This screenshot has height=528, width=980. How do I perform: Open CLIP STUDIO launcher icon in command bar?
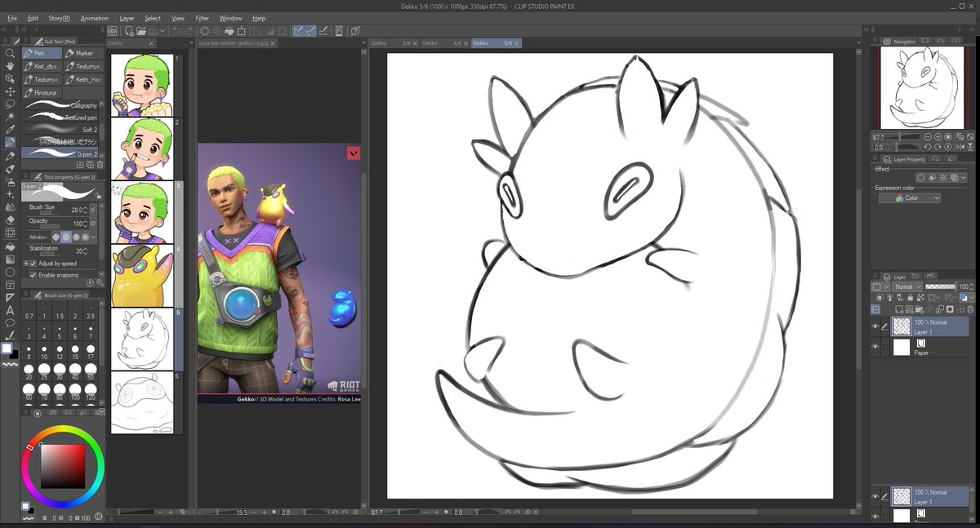tap(112, 31)
